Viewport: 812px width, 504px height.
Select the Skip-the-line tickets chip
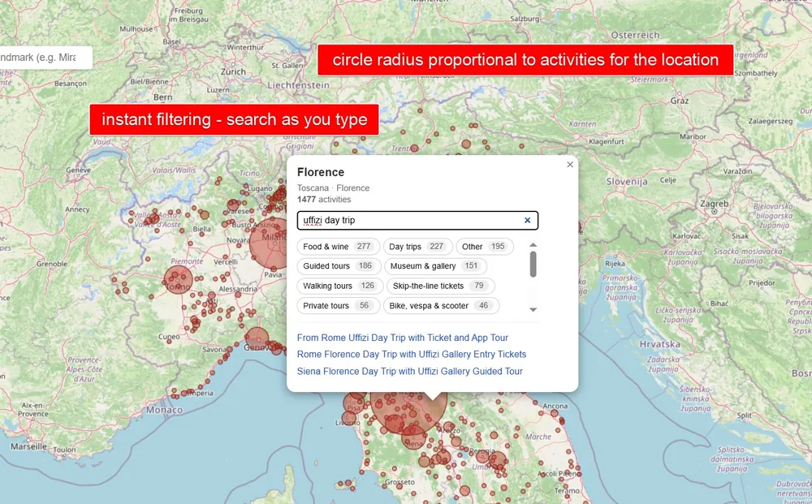tap(441, 286)
